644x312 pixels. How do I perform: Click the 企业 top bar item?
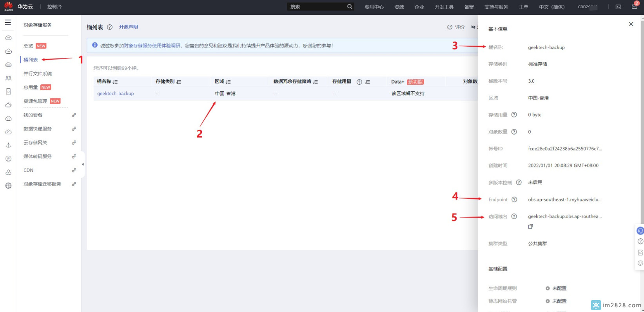pyautogui.click(x=419, y=7)
